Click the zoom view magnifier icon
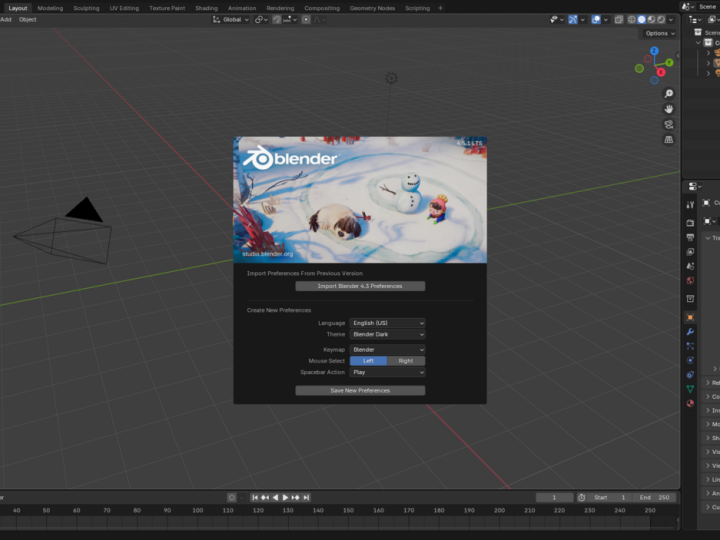720x540 pixels. (669, 94)
